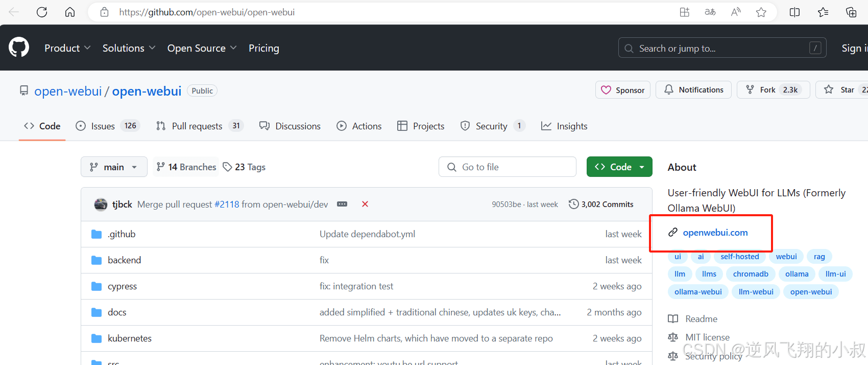Open the llm-webui topic tag

756,292
